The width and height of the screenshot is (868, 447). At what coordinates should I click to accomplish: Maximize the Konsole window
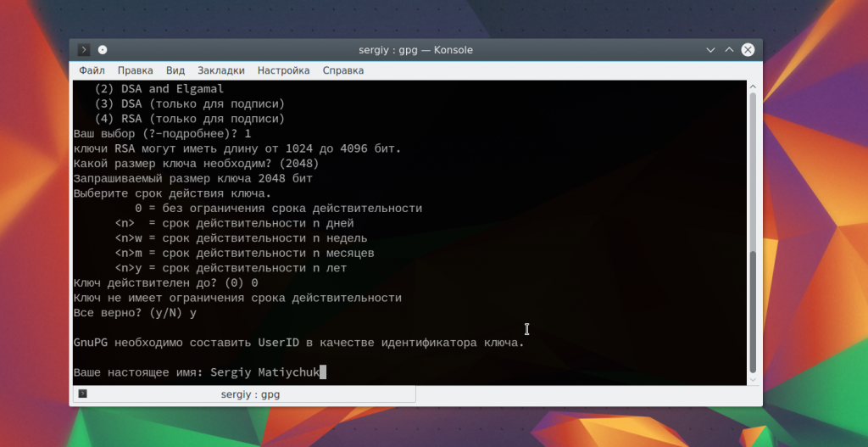[x=729, y=50]
